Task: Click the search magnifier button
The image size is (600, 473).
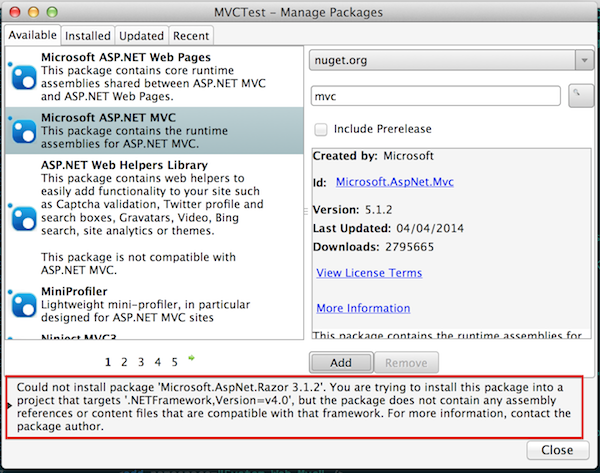Action: tap(580, 96)
